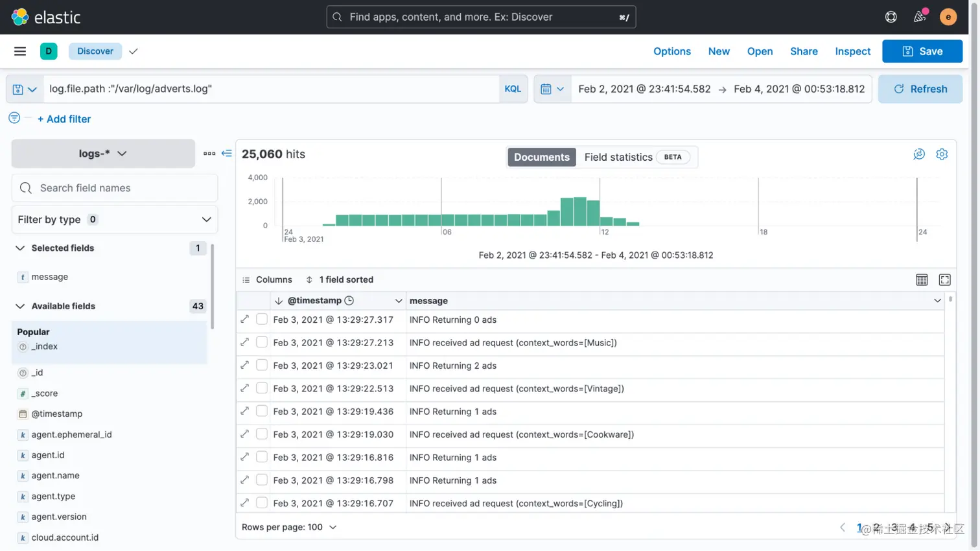
Task: Select checkbox for row 13:29:19.436
Action: [x=262, y=411]
